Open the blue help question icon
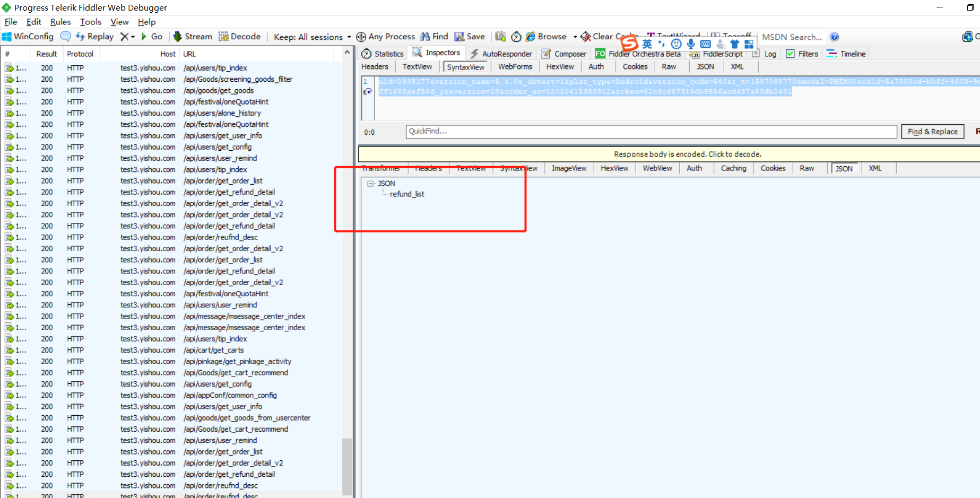The height and width of the screenshot is (498, 980). point(834,37)
